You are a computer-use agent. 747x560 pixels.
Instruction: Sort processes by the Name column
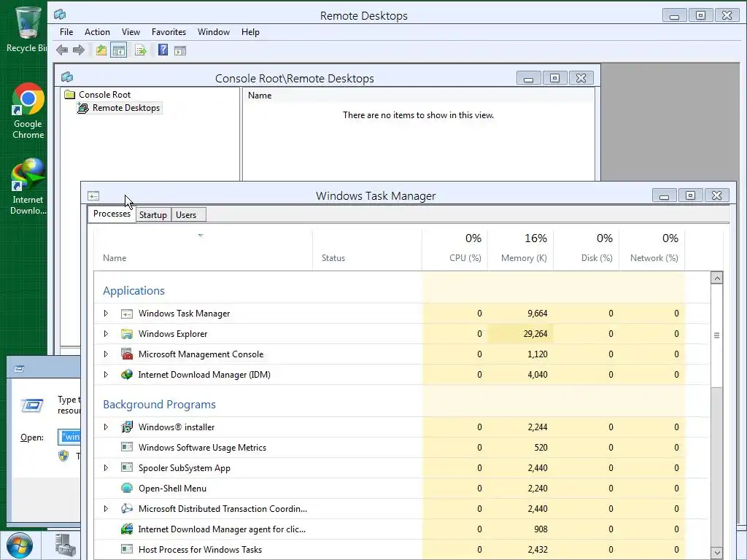pyautogui.click(x=203, y=250)
